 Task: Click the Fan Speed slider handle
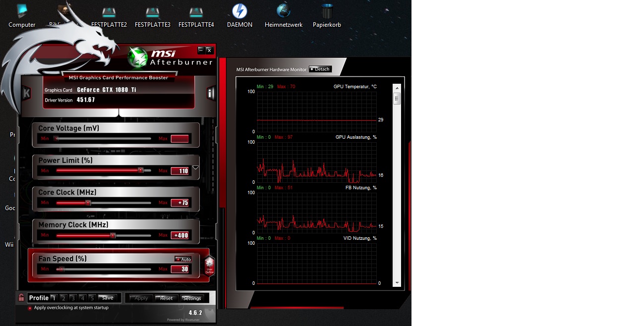pyautogui.click(x=61, y=270)
